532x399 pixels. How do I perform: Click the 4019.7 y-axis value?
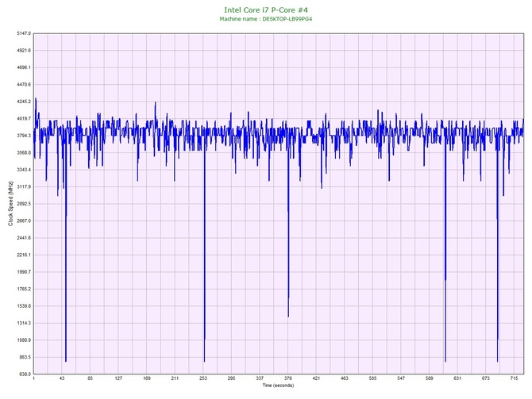click(x=24, y=119)
